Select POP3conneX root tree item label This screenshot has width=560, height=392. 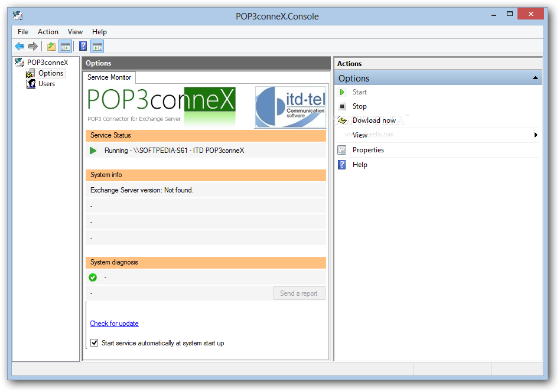click(47, 63)
